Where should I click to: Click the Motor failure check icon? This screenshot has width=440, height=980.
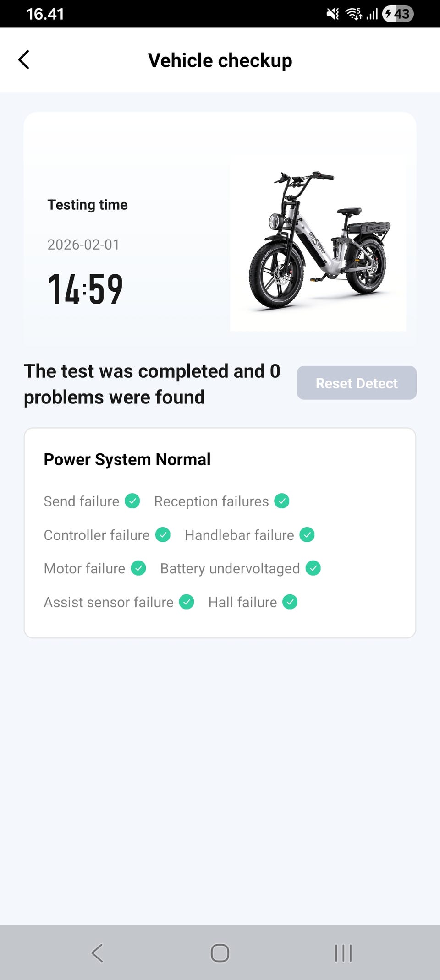point(138,568)
